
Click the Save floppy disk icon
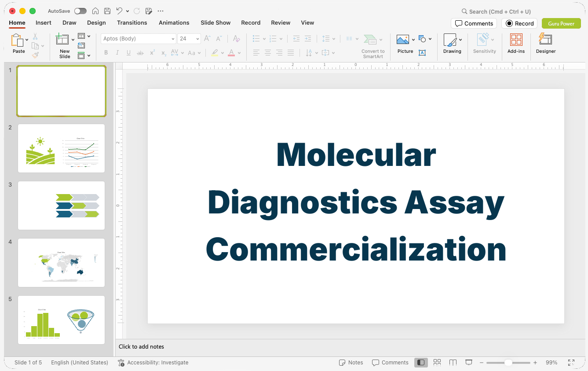click(x=107, y=11)
